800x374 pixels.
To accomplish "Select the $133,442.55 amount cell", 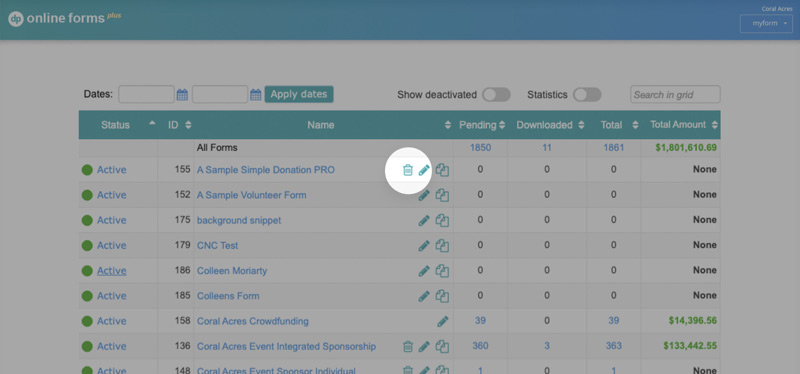I will (x=690, y=346).
